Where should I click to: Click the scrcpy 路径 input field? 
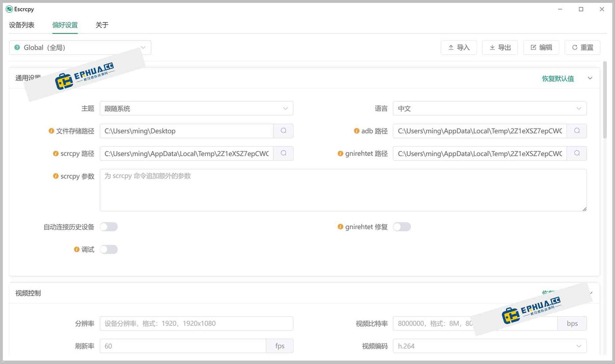[x=187, y=153]
